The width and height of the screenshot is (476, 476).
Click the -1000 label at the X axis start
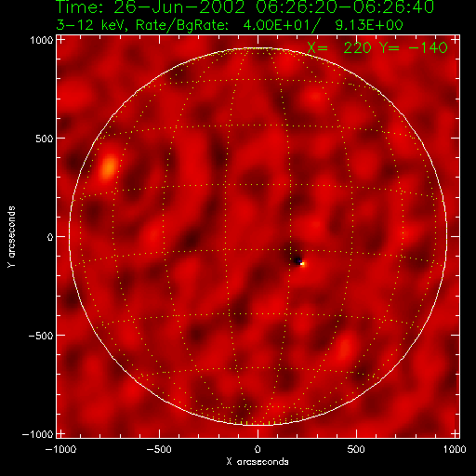[60, 449]
